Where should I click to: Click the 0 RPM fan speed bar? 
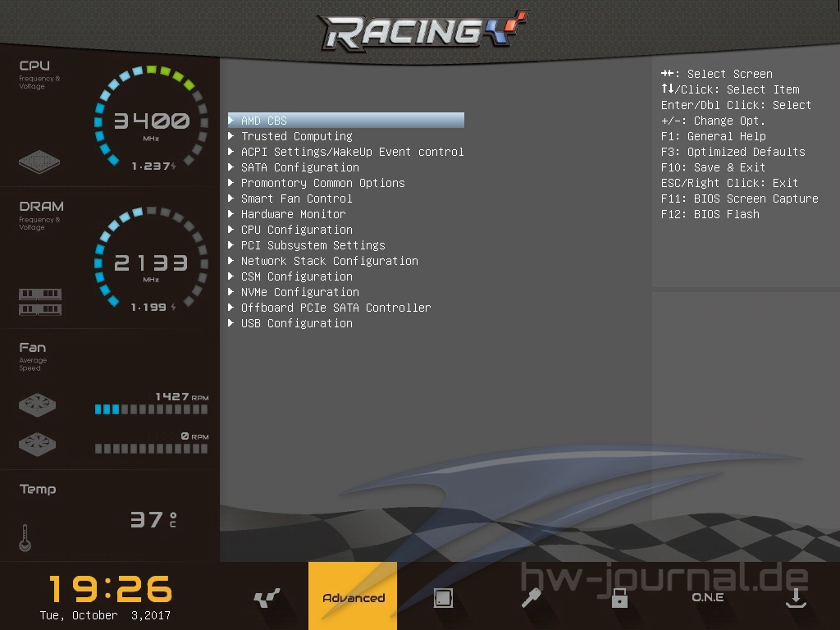[x=151, y=449]
